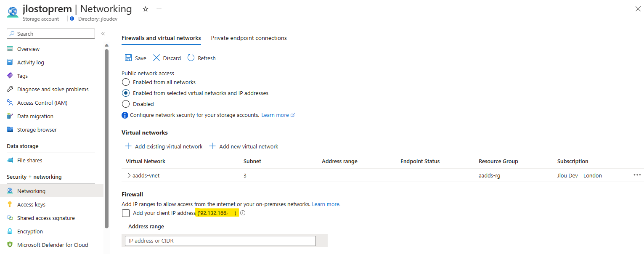This screenshot has height=254, width=644.
Task: Click the IP address or CIDR field
Action: click(x=220, y=241)
